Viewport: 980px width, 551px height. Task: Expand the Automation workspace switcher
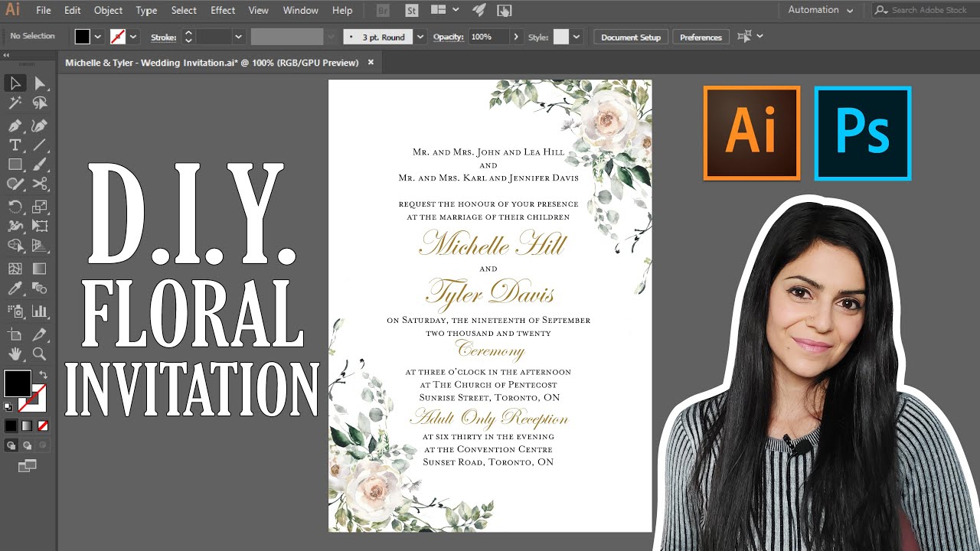pos(821,10)
